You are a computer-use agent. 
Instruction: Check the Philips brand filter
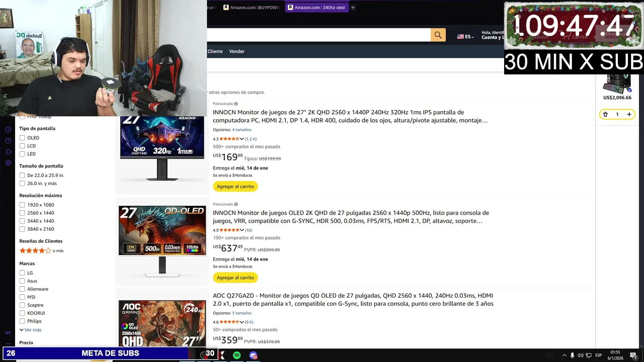click(22, 321)
